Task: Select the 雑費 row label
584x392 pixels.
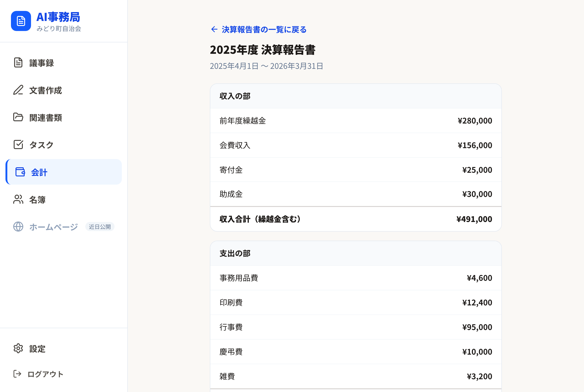Action: point(227,376)
